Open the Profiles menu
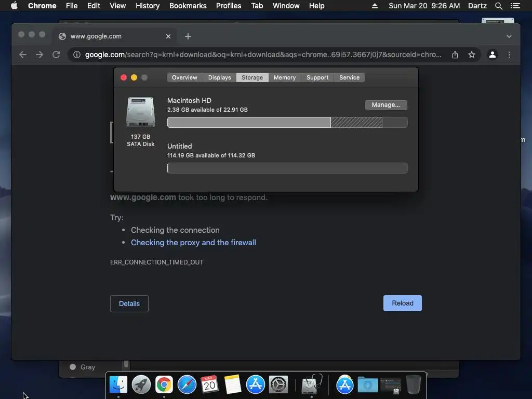The height and width of the screenshot is (399, 532). click(229, 6)
